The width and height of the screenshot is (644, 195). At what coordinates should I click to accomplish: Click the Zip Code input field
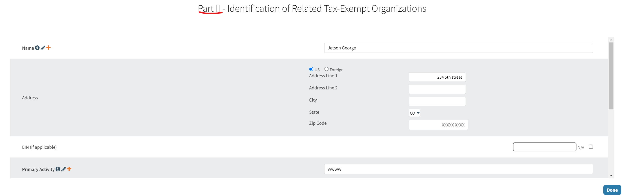coord(438,125)
